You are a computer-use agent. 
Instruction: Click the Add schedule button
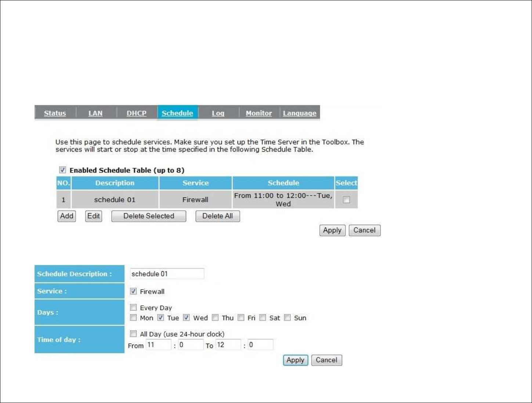[67, 216]
